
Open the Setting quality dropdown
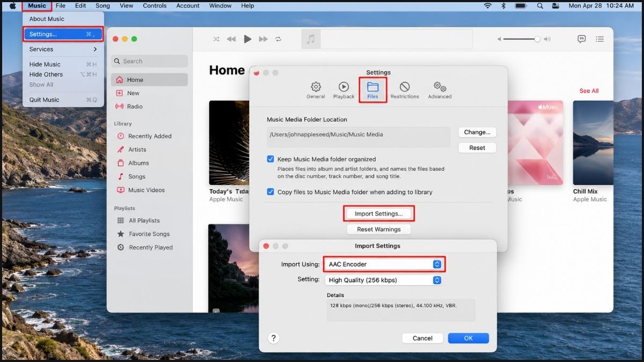383,280
